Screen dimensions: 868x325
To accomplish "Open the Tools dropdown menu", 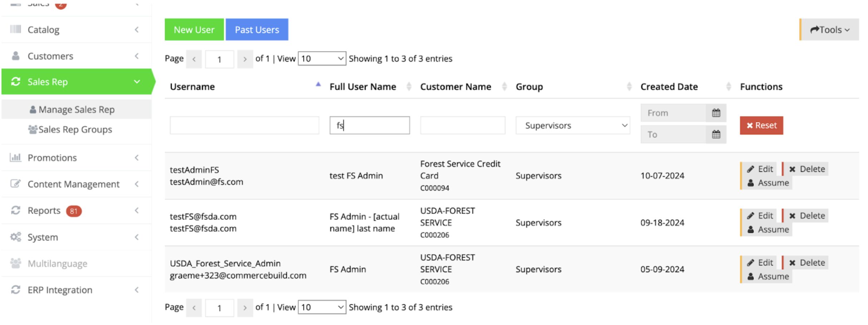I will [x=829, y=30].
